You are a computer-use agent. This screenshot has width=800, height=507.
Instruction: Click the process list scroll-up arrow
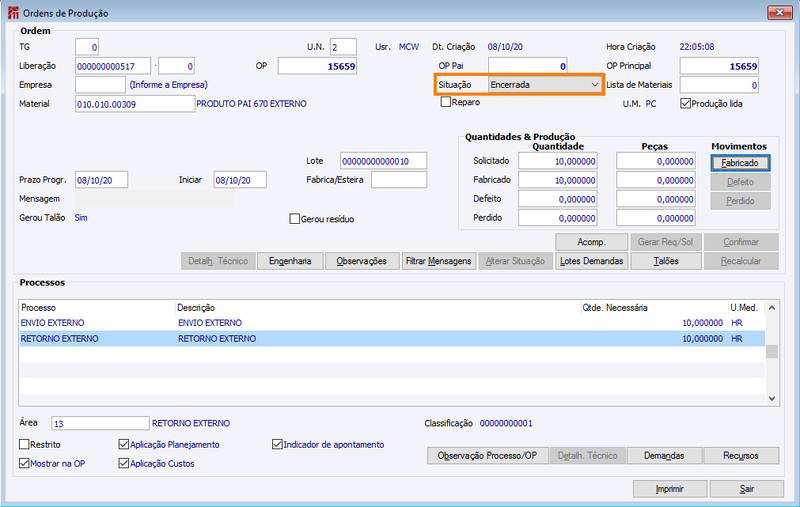771,308
